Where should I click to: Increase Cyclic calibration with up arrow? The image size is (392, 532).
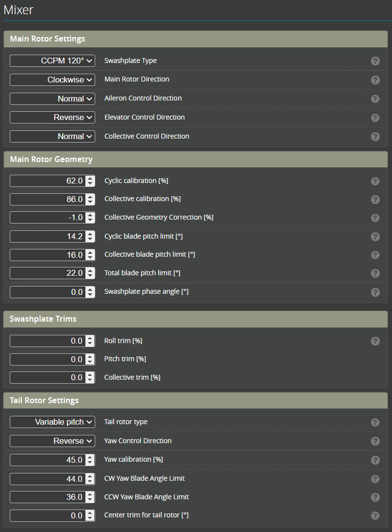coord(90,178)
